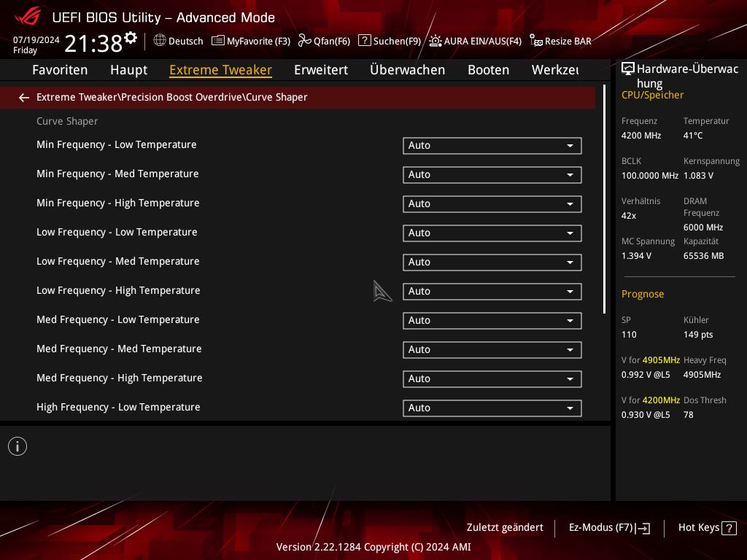Select Min Frequency - Low Temperature label
The width and height of the screenshot is (747, 560).
[x=116, y=145]
